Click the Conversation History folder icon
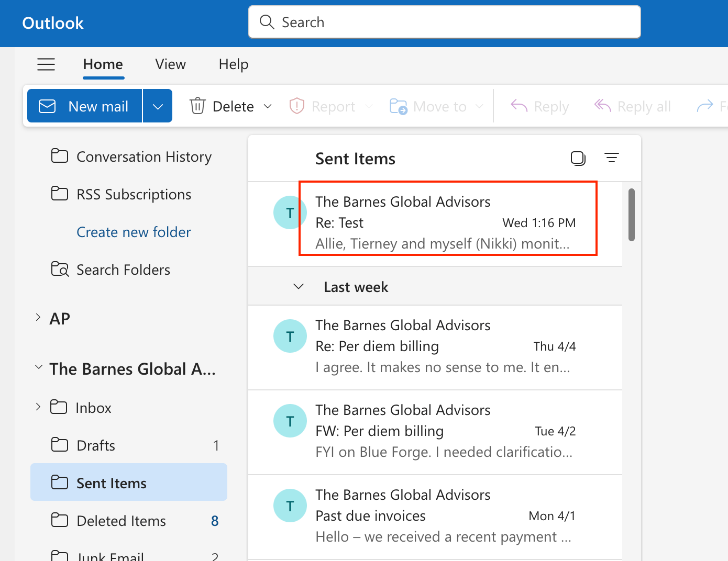The image size is (728, 561). point(60,156)
